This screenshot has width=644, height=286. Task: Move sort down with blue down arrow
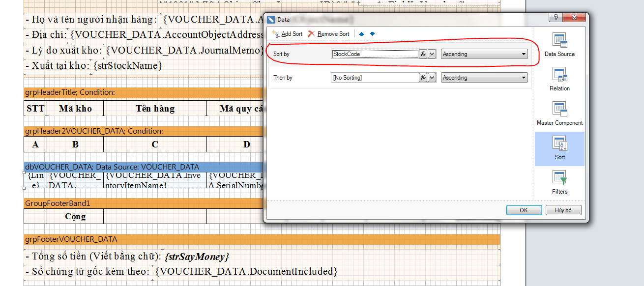point(372,34)
